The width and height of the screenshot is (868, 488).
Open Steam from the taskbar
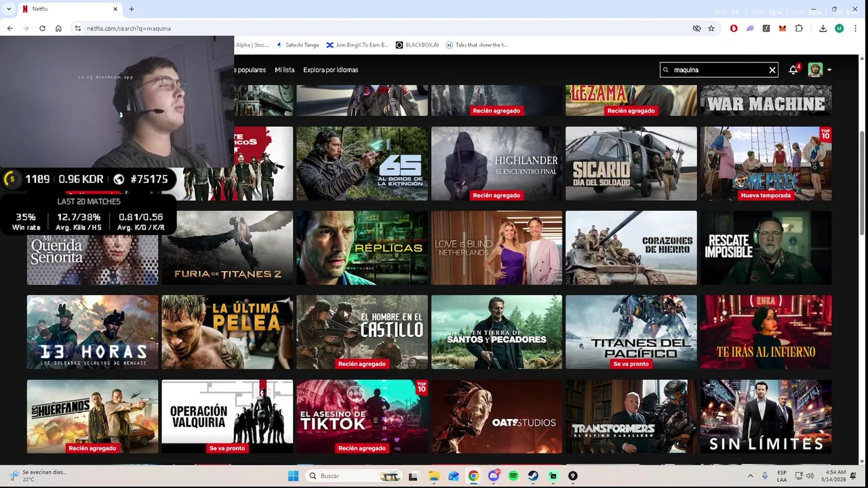(x=533, y=476)
